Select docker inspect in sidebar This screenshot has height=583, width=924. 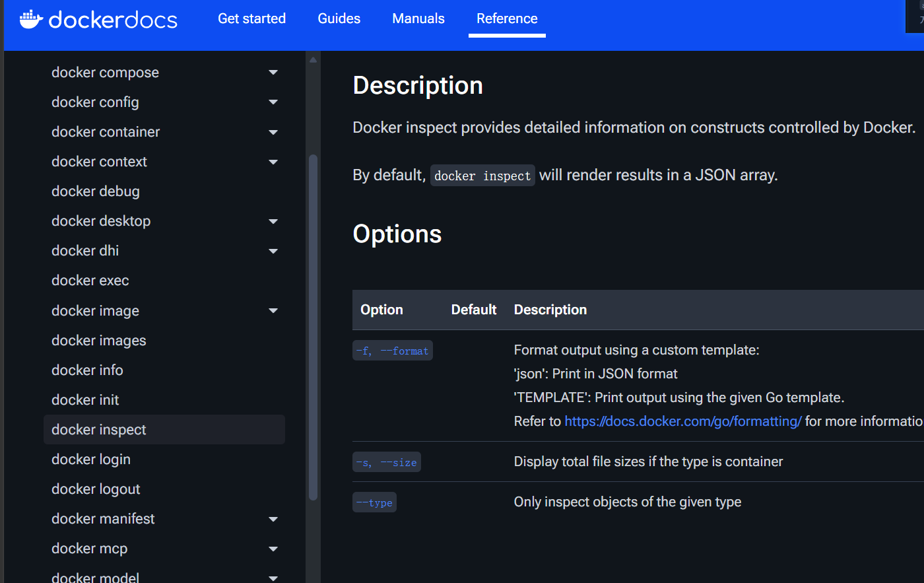[x=99, y=430]
